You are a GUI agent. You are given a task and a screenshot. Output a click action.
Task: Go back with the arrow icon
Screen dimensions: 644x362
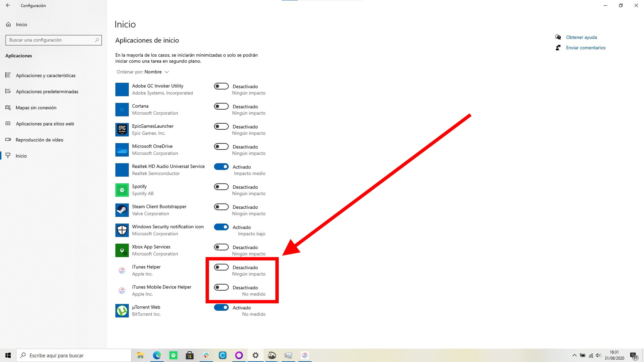click(x=8, y=6)
